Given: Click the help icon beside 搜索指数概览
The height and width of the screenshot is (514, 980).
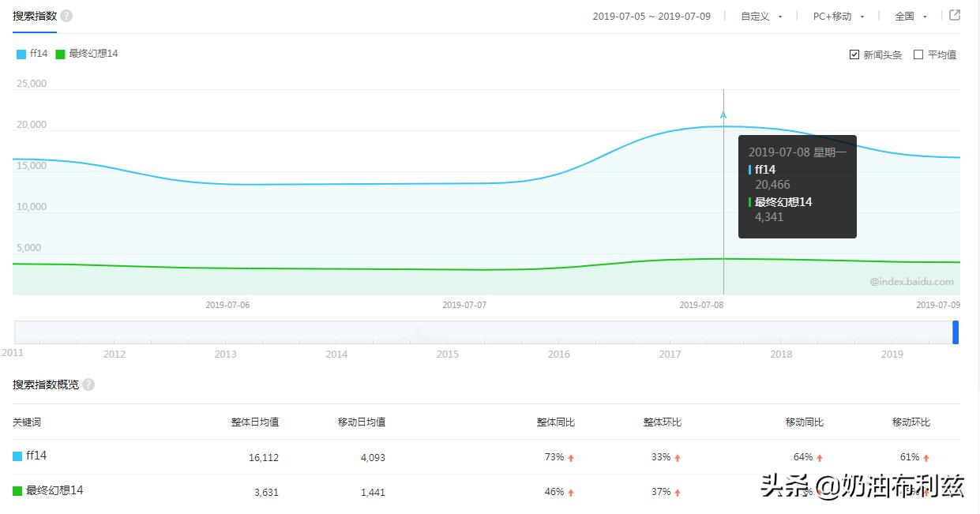Looking at the screenshot, I should coord(88,385).
